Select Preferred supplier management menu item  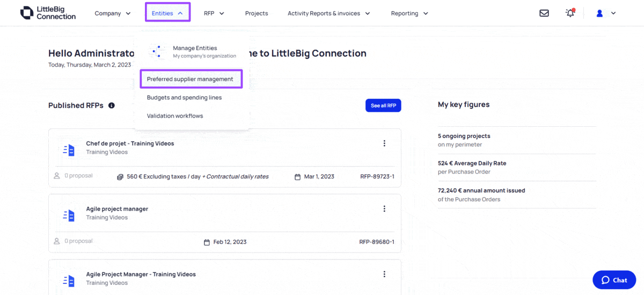pyautogui.click(x=190, y=79)
